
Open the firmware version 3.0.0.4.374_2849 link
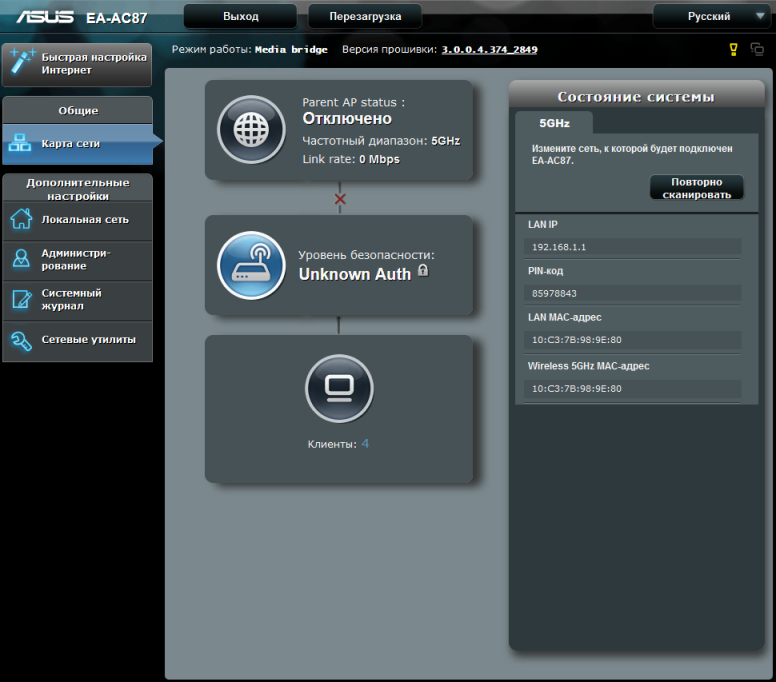click(x=489, y=49)
